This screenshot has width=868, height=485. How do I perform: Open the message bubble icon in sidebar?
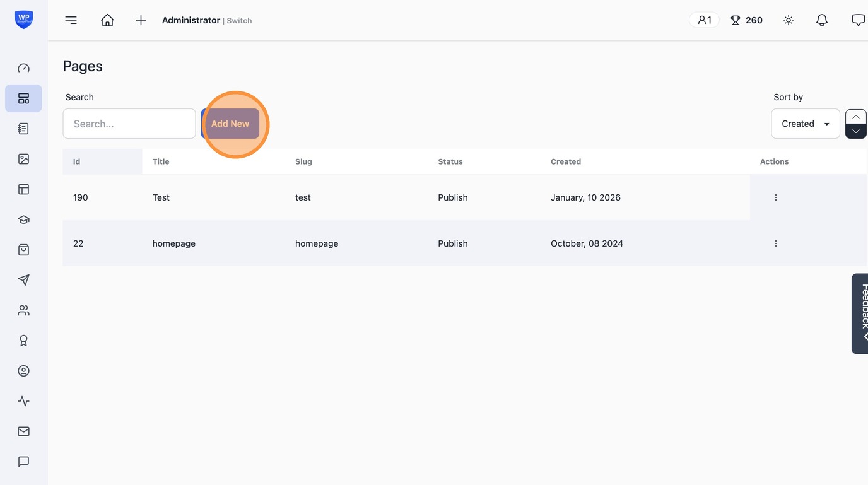pyautogui.click(x=23, y=462)
